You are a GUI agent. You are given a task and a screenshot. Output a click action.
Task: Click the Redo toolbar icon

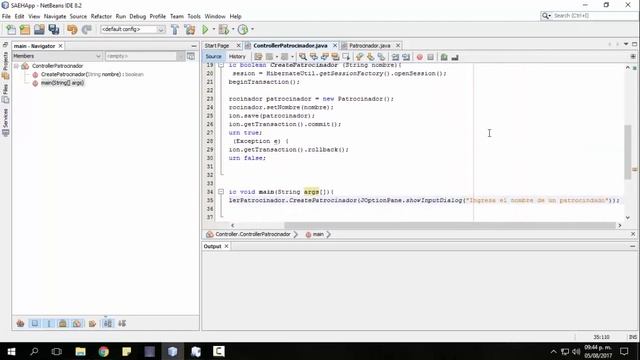coord(87,29)
